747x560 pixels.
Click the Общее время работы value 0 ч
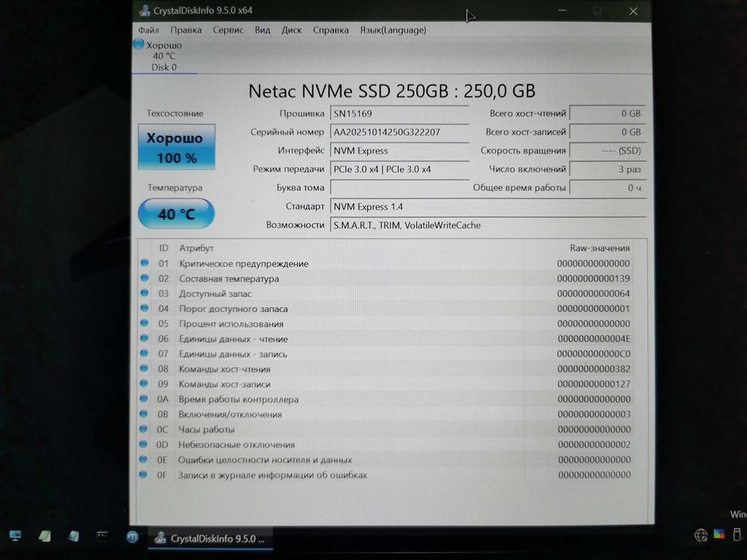click(x=608, y=188)
